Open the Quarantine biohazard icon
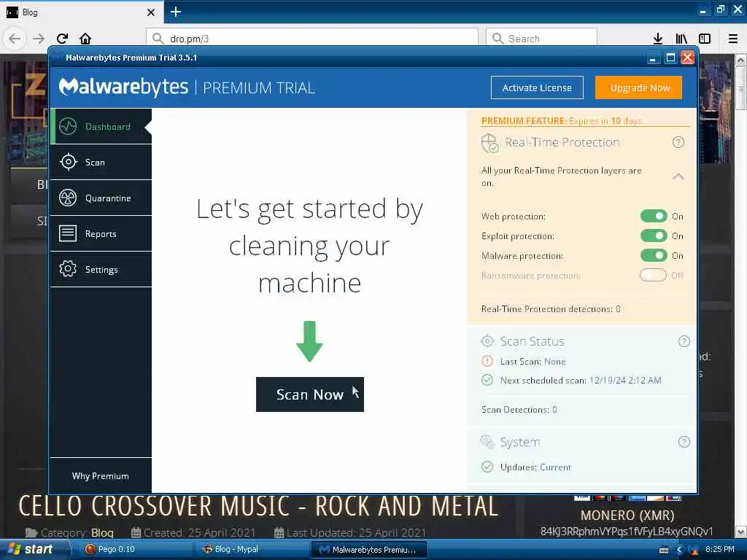This screenshot has height=560, width=747. tap(68, 198)
